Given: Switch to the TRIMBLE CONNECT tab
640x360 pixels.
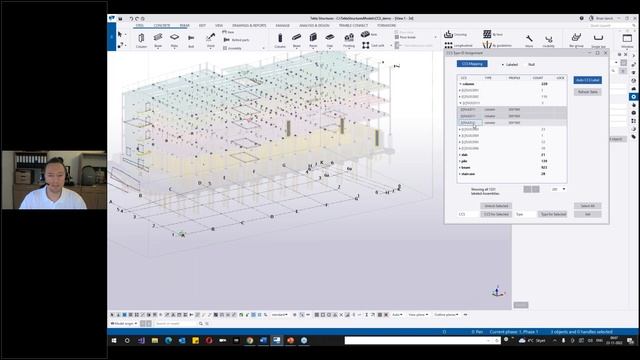Looking at the screenshot, I should pos(353,26).
